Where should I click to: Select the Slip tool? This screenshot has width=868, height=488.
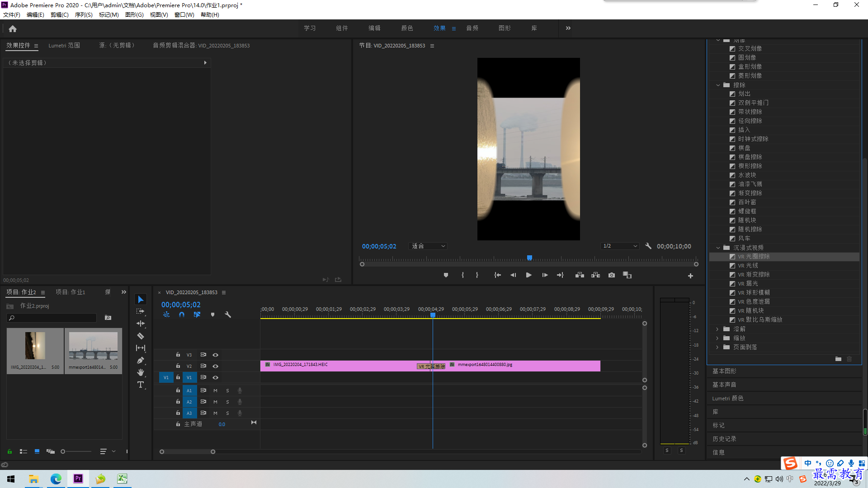(141, 348)
